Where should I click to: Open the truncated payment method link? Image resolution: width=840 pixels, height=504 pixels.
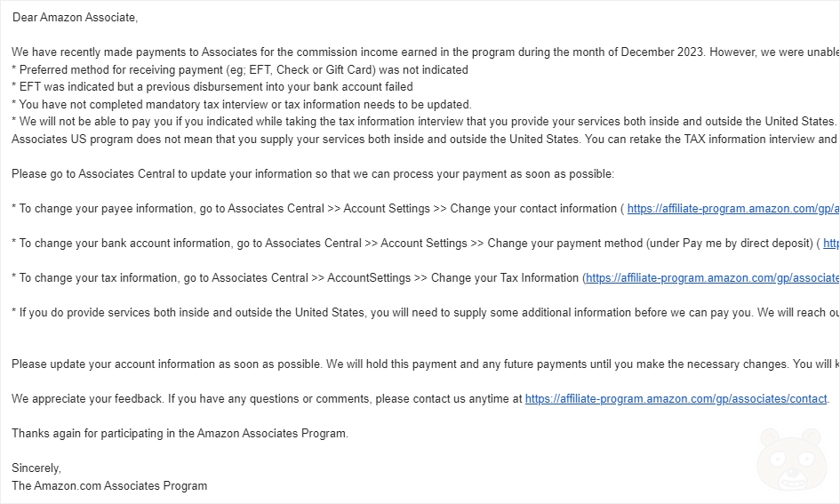pos(831,244)
